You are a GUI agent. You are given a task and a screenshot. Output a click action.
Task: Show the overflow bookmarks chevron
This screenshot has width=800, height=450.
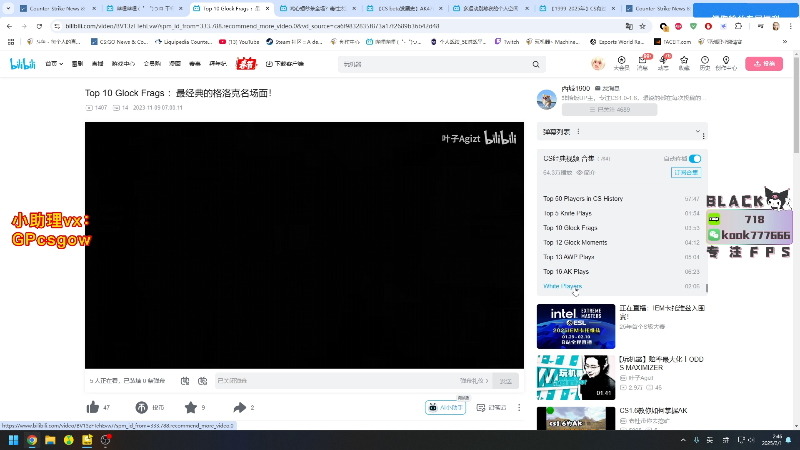click(x=785, y=42)
